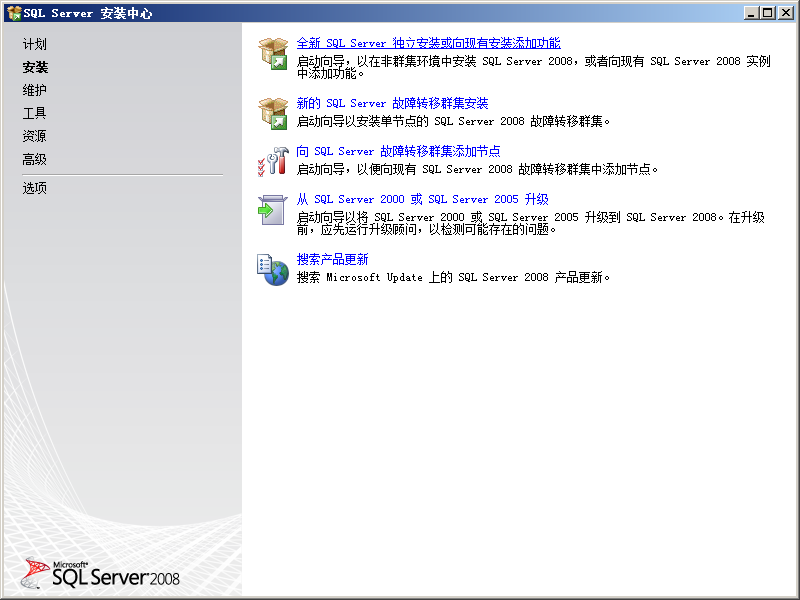Open 新的 SQL Server 故障转移群集安装 link
This screenshot has height=600, width=800.
pos(392,103)
